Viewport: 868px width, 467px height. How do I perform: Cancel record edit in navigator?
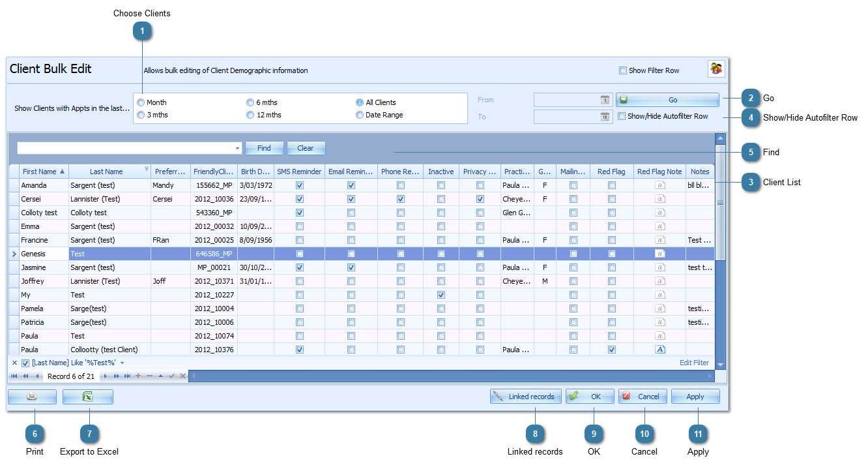point(182,376)
